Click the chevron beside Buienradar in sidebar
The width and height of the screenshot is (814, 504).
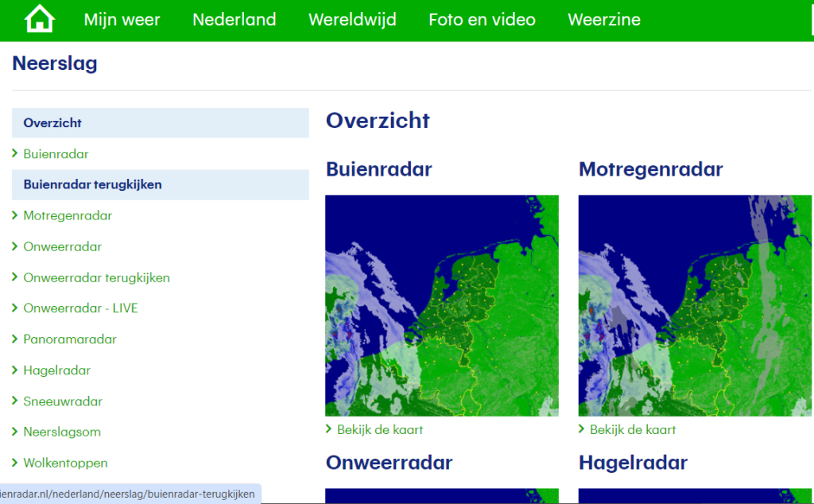pyautogui.click(x=15, y=153)
